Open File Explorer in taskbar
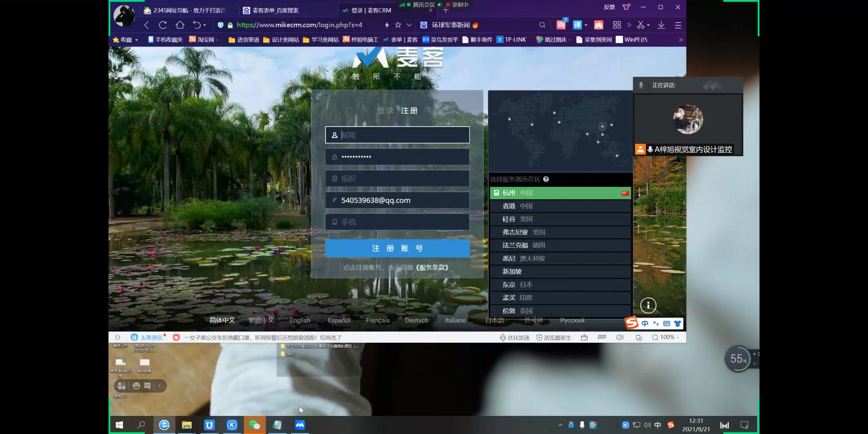The image size is (868, 434). 187,425
